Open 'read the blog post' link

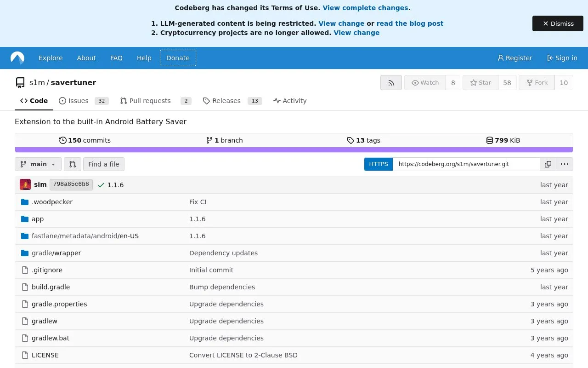410,23
